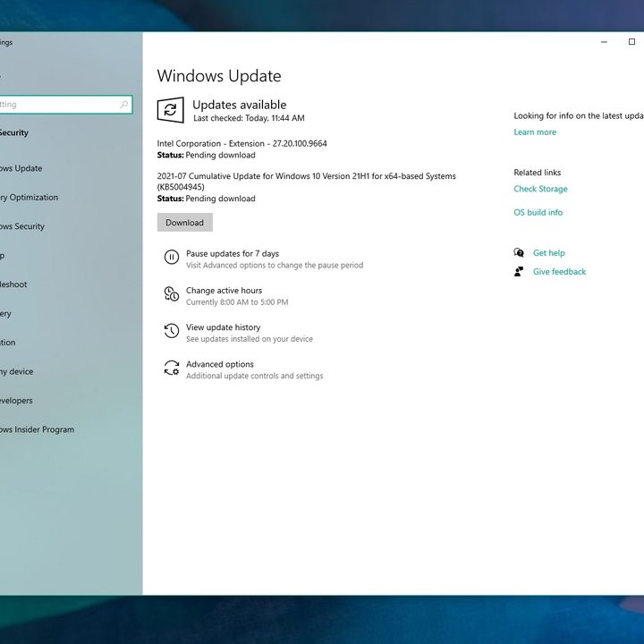Image resolution: width=644 pixels, height=644 pixels.
Task: Open Advanced options
Action: tap(220, 364)
